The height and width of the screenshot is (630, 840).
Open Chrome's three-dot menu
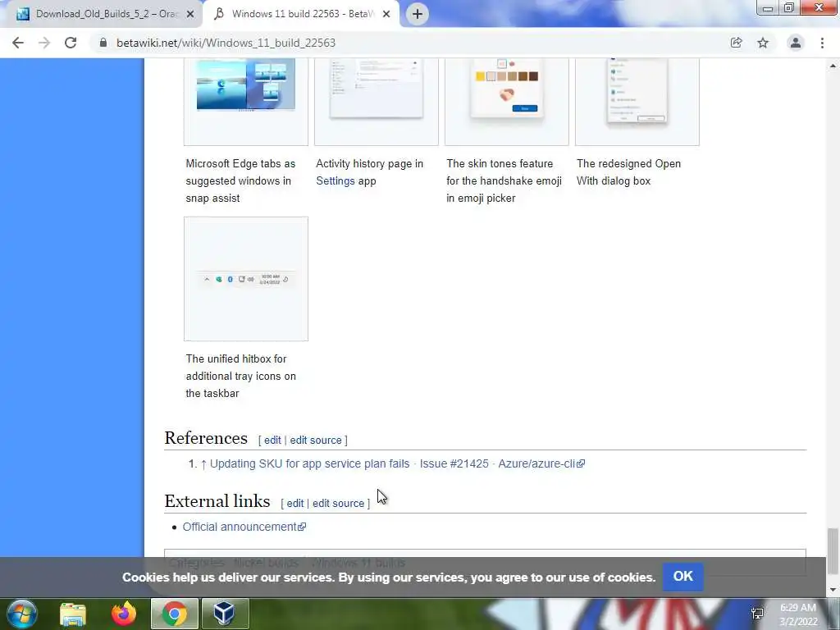822,43
